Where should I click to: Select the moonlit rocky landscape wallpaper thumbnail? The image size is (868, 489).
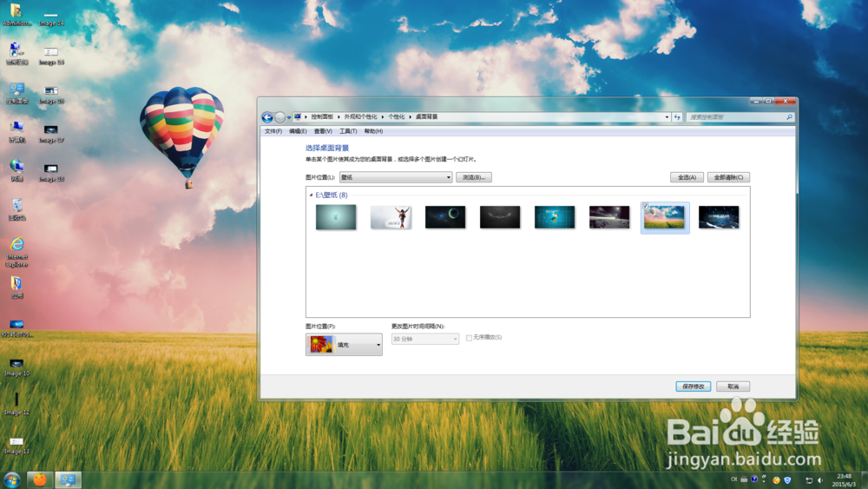[609, 217]
